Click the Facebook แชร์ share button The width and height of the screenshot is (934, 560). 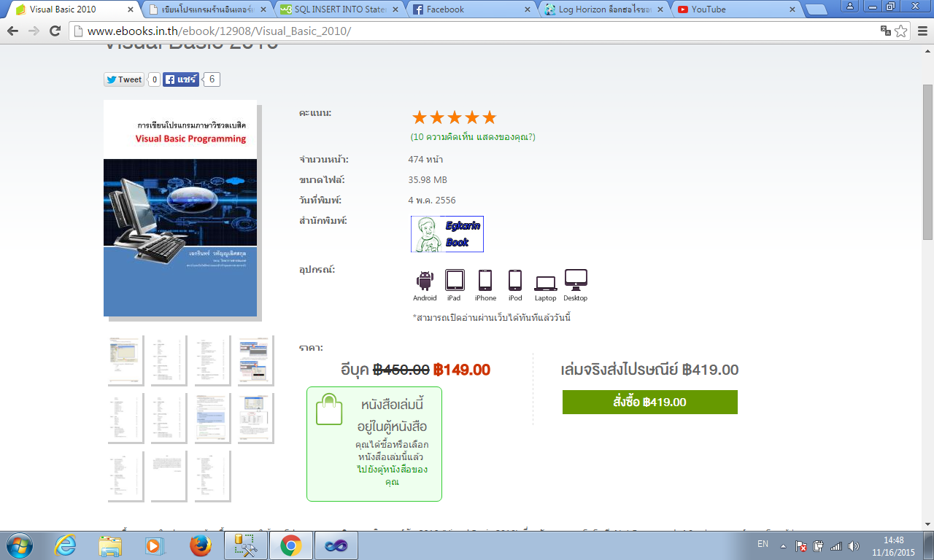pyautogui.click(x=181, y=79)
